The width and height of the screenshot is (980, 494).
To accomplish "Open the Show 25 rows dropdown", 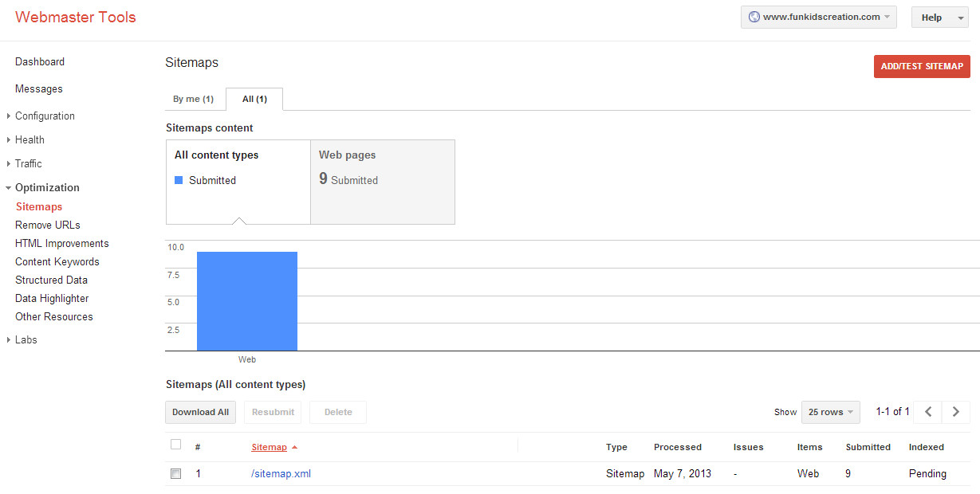I will (830, 412).
